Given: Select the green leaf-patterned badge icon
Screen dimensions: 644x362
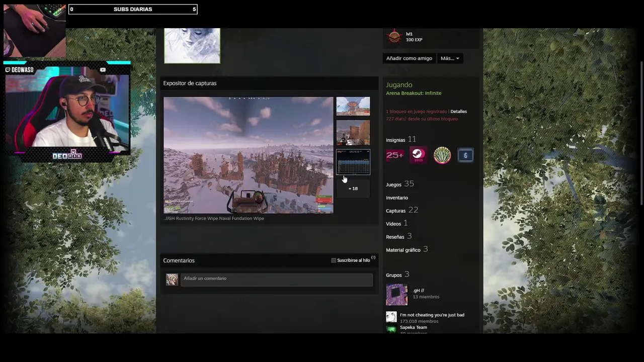Looking at the screenshot, I should click(x=442, y=155).
